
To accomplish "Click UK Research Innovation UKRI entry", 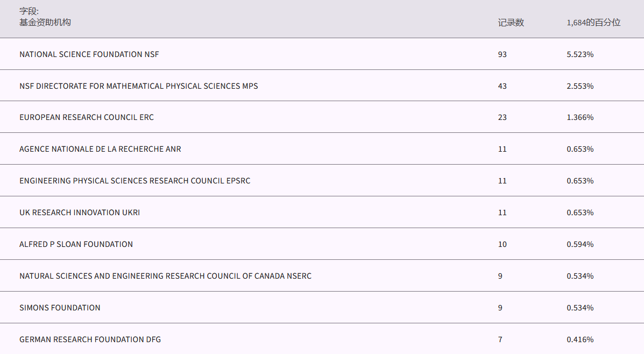I will [80, 213].
